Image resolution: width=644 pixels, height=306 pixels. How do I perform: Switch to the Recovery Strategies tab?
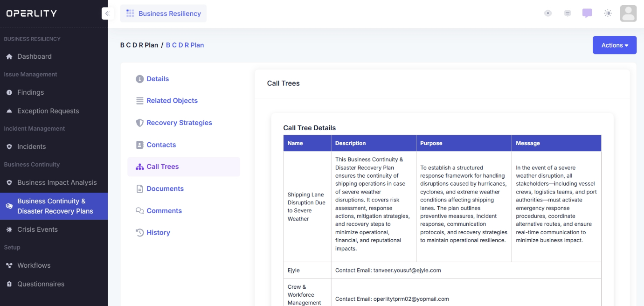click(x=179, y=123)
